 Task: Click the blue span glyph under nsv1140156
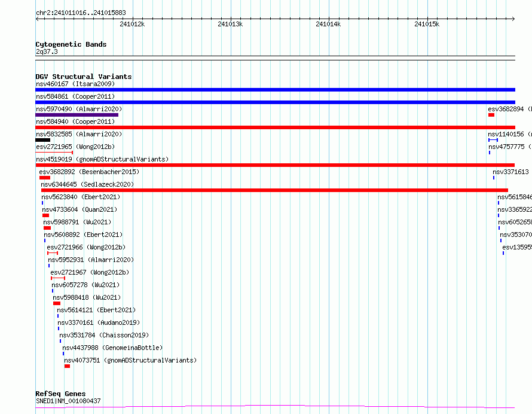pos(493,140)
